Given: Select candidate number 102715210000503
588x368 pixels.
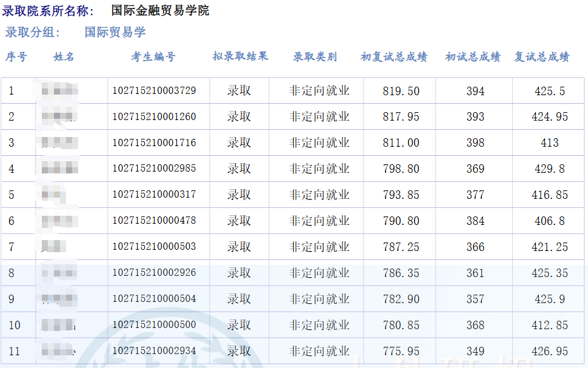Looking at the screenshot, I should tap(154, 247).
